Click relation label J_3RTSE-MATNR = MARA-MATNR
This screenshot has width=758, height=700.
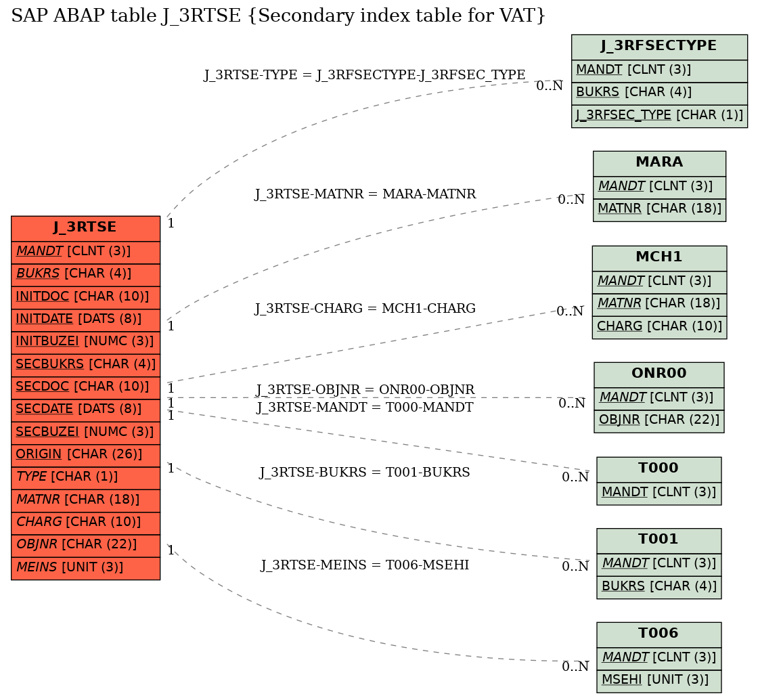point(365,194)
